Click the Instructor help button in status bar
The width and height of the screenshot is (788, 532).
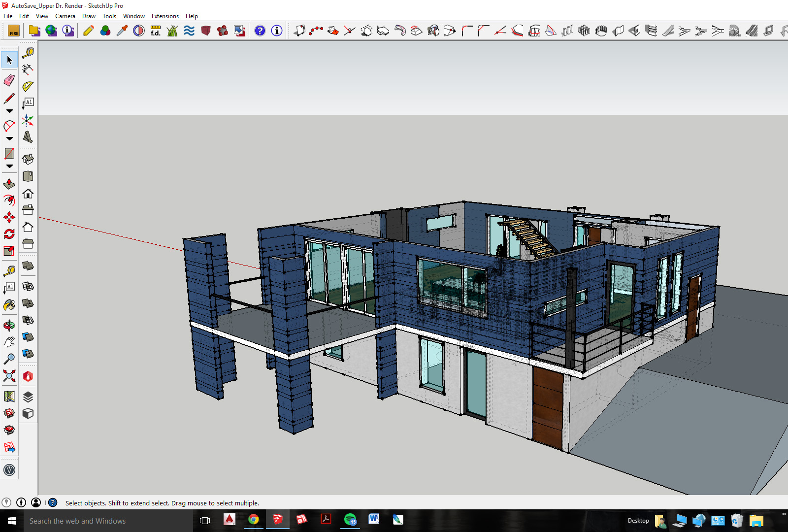(53, 502)
